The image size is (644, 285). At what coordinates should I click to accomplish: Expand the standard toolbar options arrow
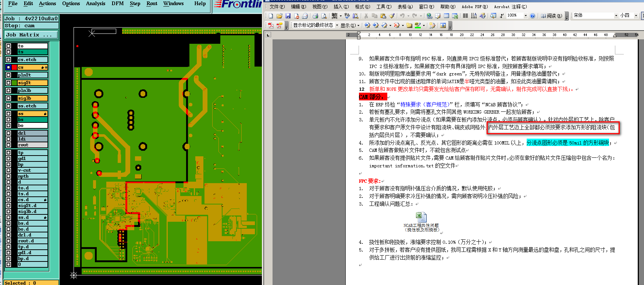click(567, 17)
